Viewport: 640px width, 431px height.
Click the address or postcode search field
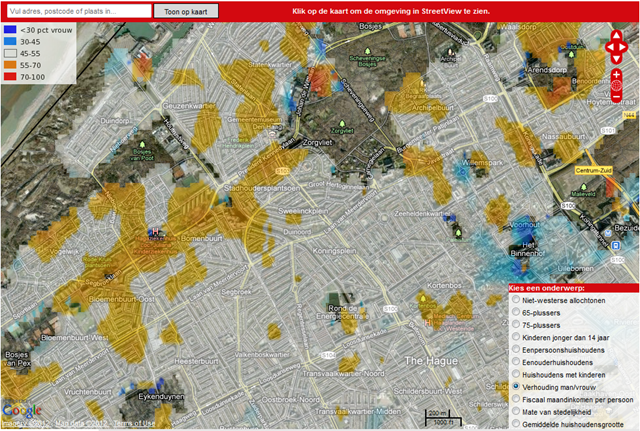(77, 11)
